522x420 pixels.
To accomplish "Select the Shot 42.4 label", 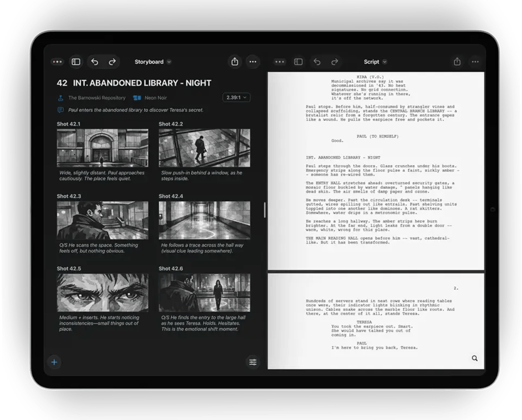I will (171, 196).
